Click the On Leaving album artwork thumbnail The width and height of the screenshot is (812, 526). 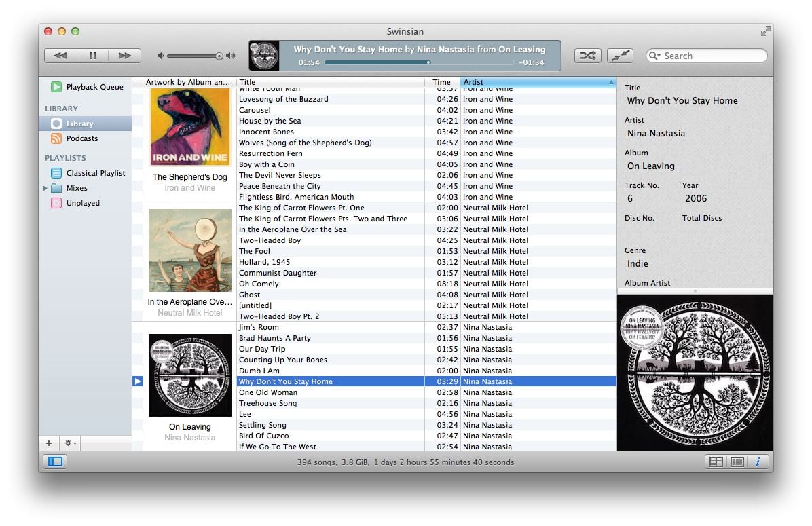[189, 375]
